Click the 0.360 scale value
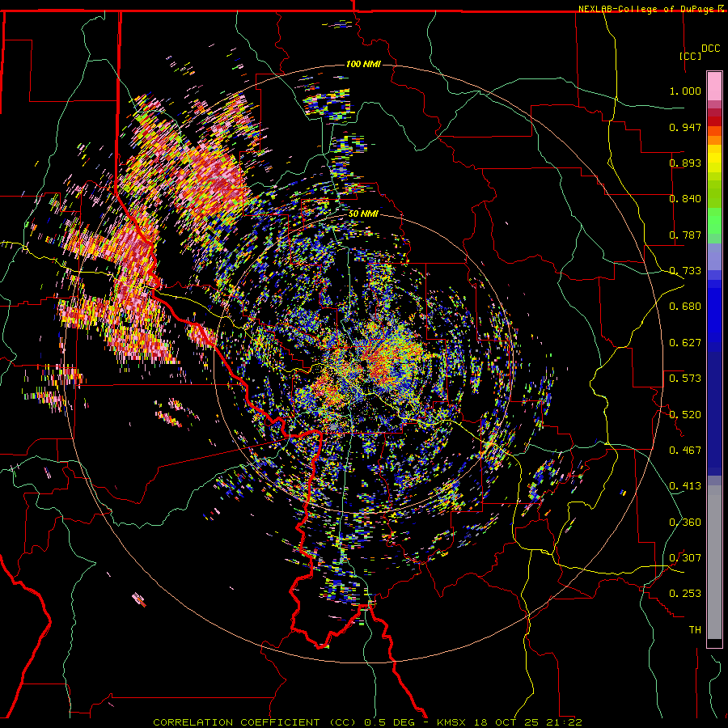 point(685,523)
